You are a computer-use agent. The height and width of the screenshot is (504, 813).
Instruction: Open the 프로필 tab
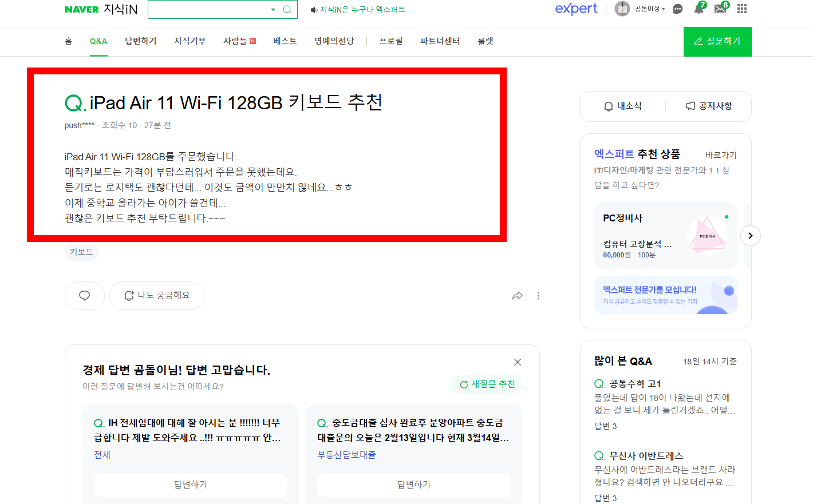pyautogui.click(x=391, y=41)
